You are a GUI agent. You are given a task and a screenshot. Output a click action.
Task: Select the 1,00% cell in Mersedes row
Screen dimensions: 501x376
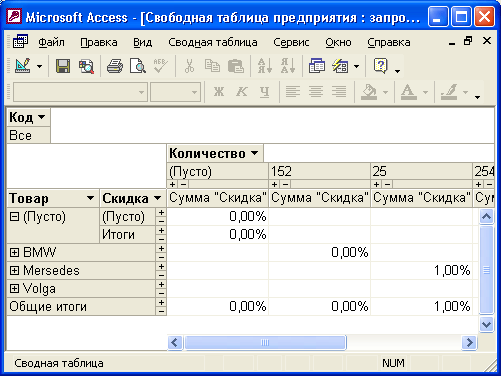coord(421,270)
